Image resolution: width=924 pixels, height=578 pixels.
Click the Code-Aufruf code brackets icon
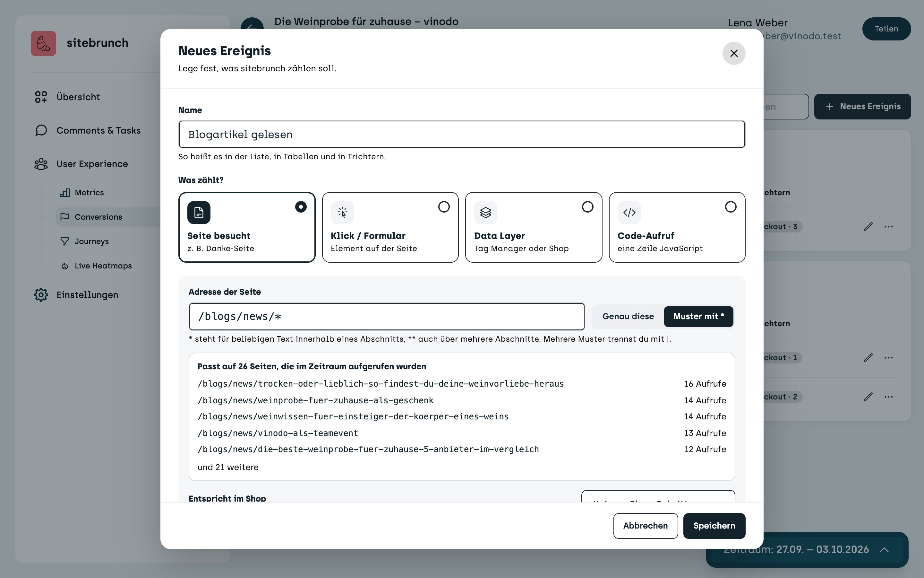(629, 213)
